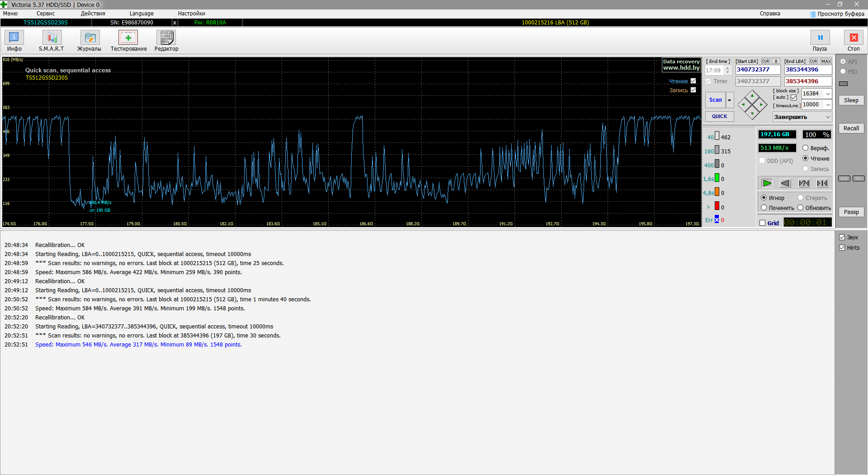Click the www.hdd.by Data recovery link
Viewport: 868px width, 475px height.
tap(681, 65)
